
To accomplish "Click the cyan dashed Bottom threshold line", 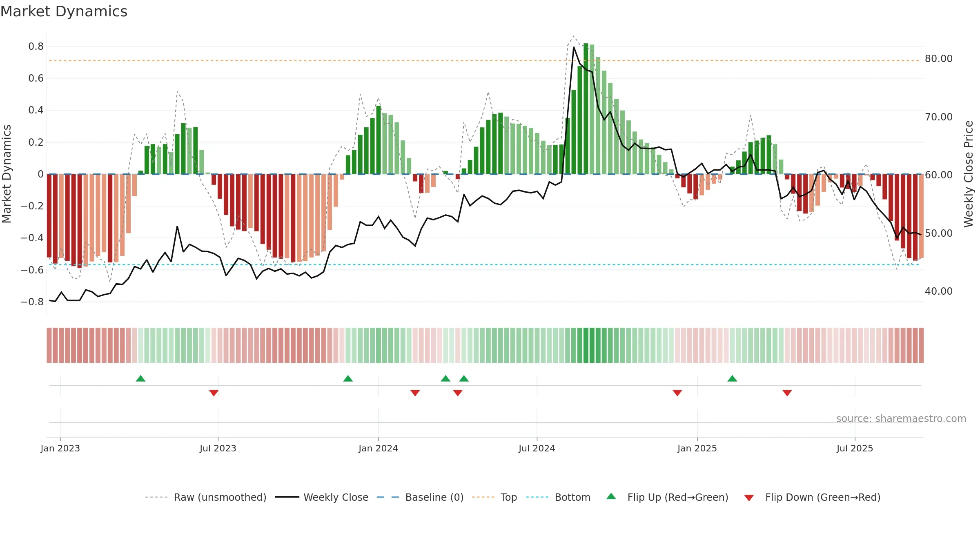I will pos(485,264).
